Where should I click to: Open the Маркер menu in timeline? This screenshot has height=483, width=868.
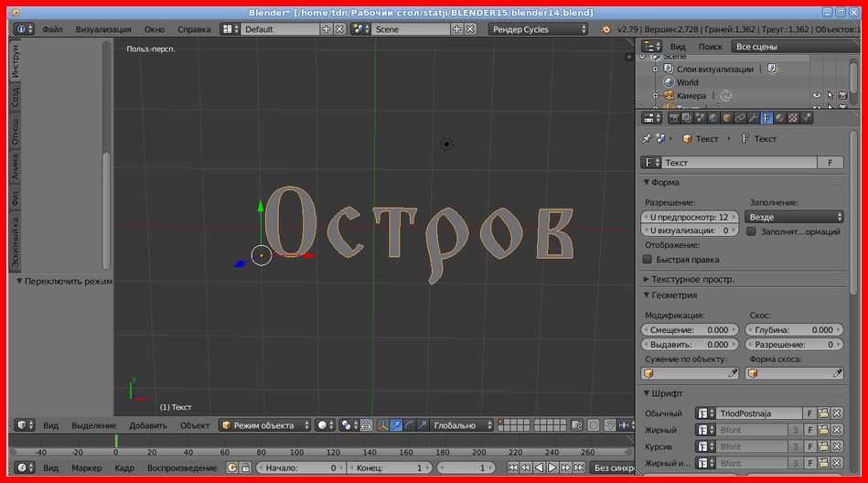pos(86,468)
